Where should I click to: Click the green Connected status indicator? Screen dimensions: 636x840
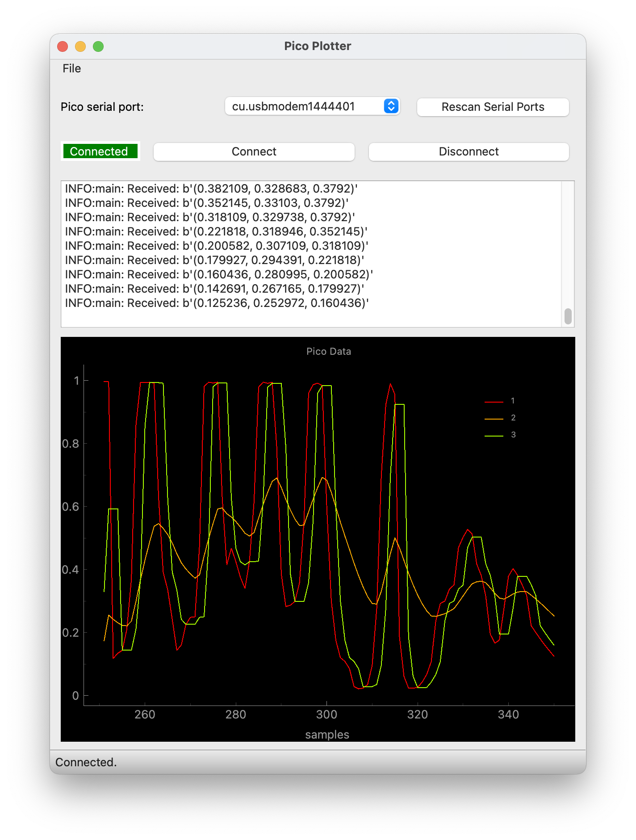(99, 151)
